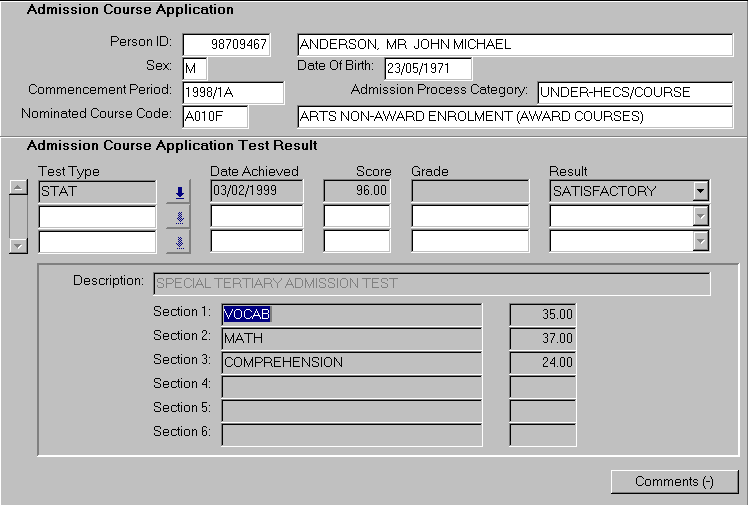This screenshot has width=748, height=505.
Task: Click the Section 3 COMPREHENSION field
Action: pyautogui.click(x=352, y=362)
